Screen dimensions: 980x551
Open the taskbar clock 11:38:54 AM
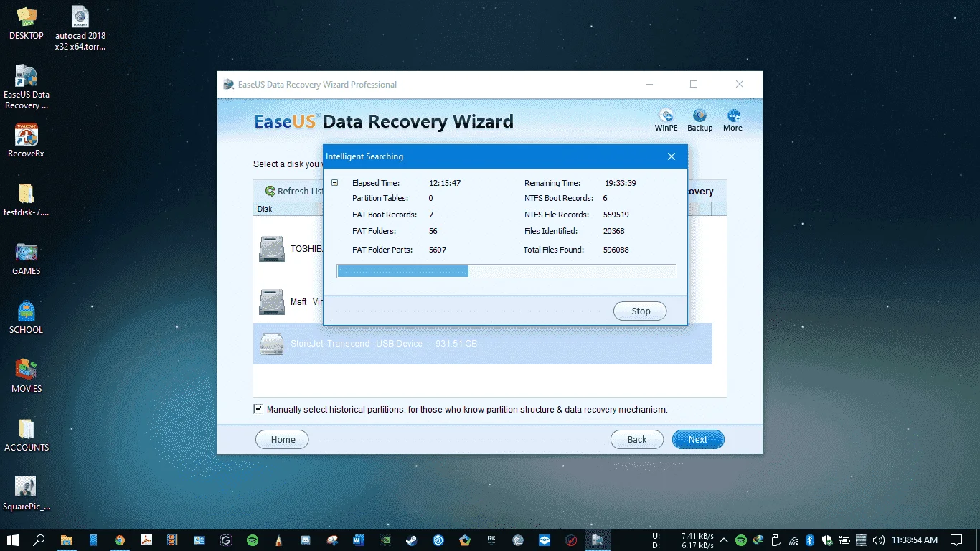coord(915,540)
